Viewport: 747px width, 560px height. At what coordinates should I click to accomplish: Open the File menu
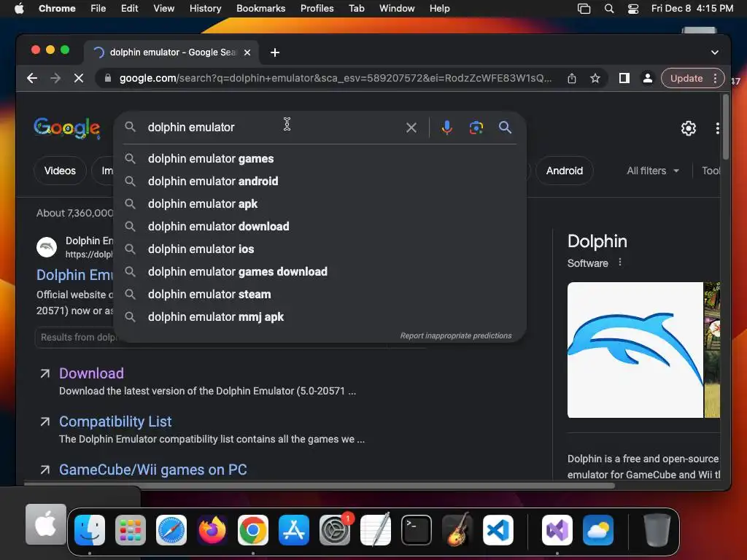[98, 9]
